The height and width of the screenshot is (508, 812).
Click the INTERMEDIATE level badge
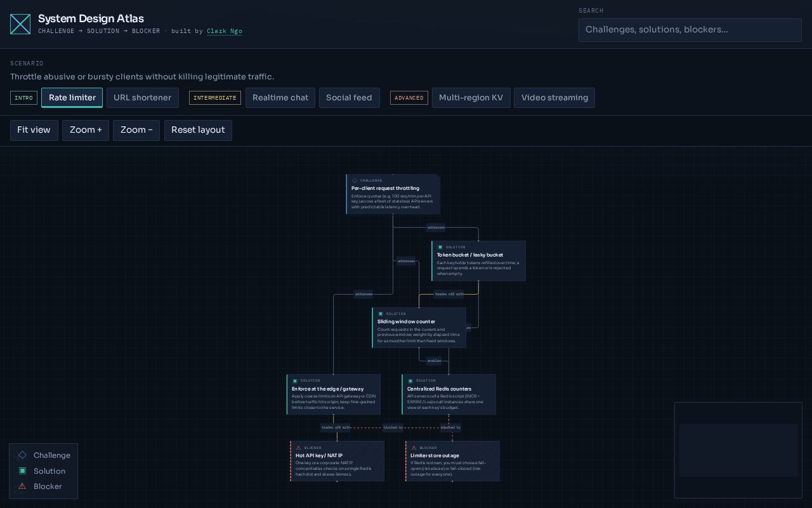(x=215, y=98)
